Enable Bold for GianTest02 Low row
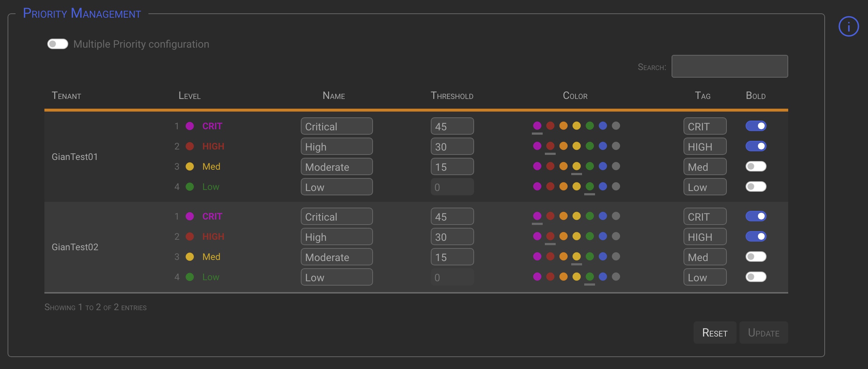The image size is (868, 369). coord(756,277)
